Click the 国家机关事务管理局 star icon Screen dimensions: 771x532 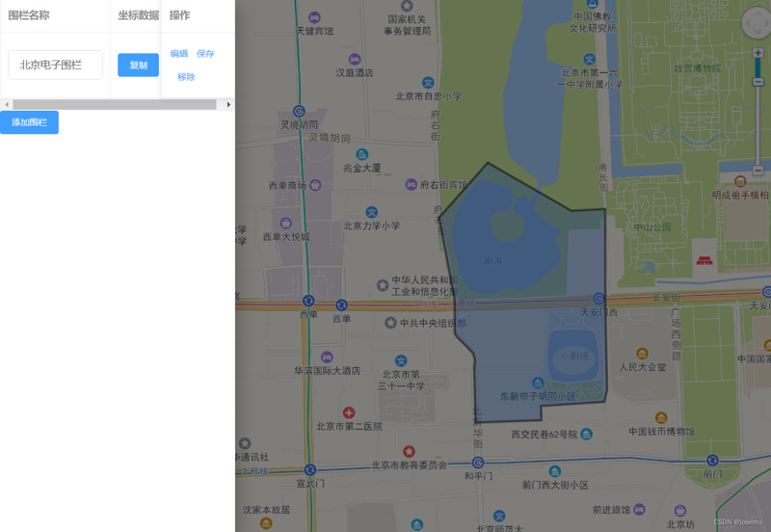tap(407, 6)
